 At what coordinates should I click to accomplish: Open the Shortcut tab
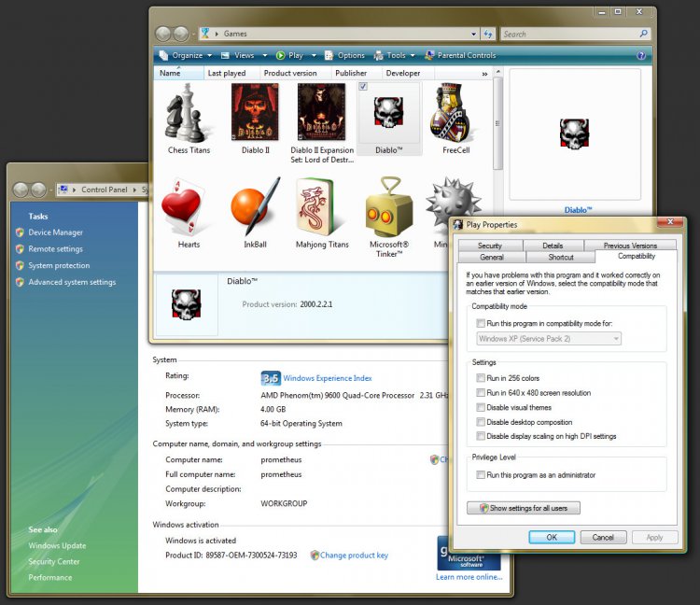(561, 257)
